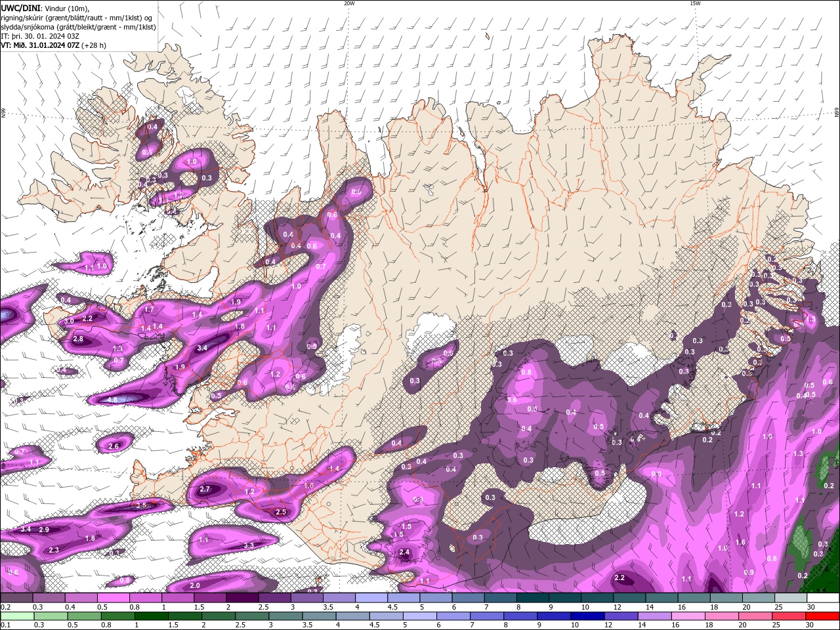Screen dimensions: 840x630
Task: Click the 3.5 precipitation value on the map
Action: point(141,505)
